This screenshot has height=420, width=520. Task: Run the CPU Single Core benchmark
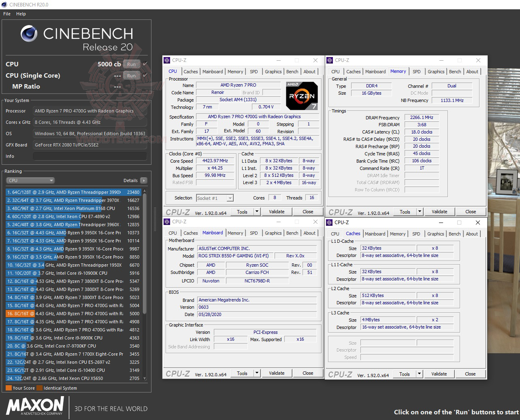(131, 75)
